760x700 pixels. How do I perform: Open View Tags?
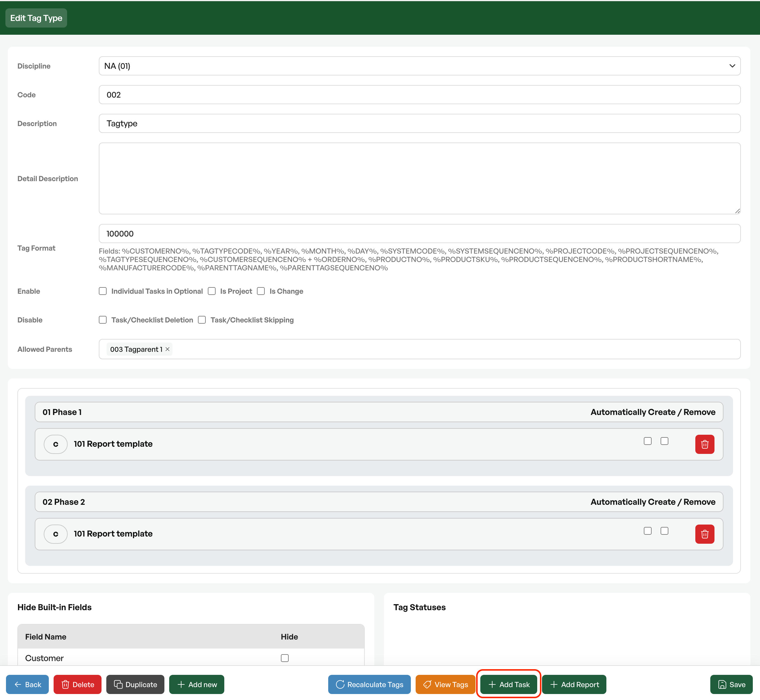[445, 684]
